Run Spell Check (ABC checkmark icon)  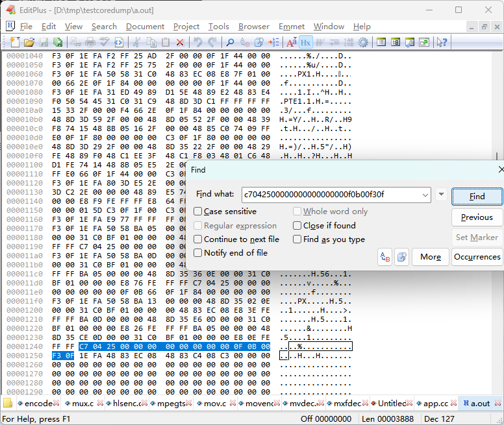105,42
